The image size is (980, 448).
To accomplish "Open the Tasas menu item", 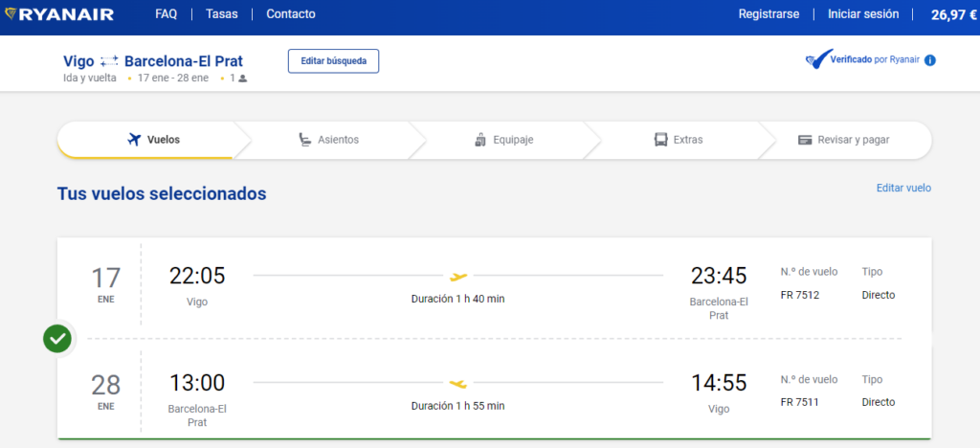I will coord(222,13).
